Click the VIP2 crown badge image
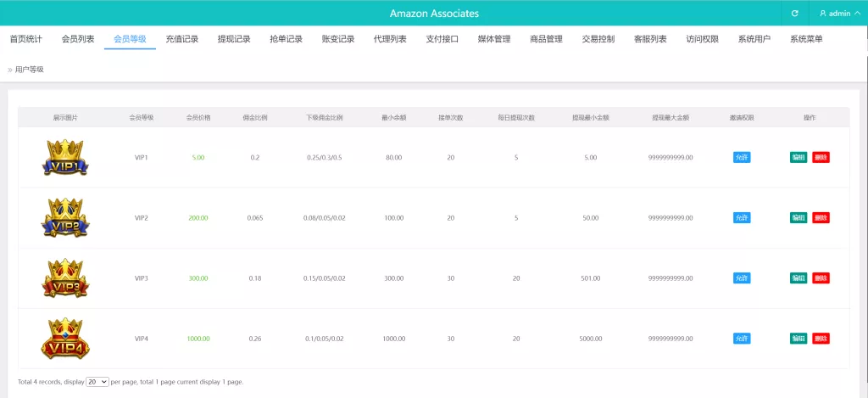The width and height of the screenshot is (868, 398). pyautogui.click(x=65, y=218)
